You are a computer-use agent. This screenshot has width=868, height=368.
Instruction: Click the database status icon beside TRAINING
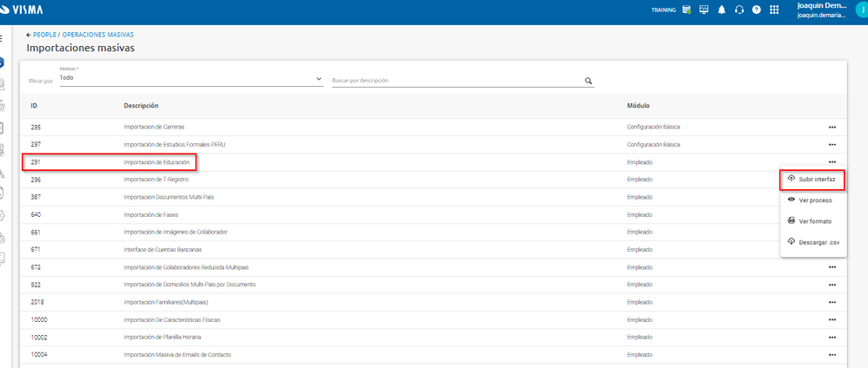(686, 10)
